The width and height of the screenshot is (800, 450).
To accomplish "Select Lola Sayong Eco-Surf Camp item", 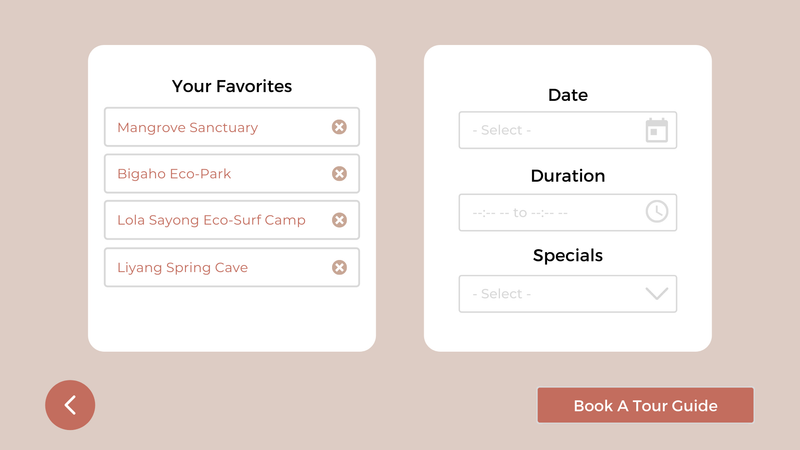I will click(x=232, y=220).
